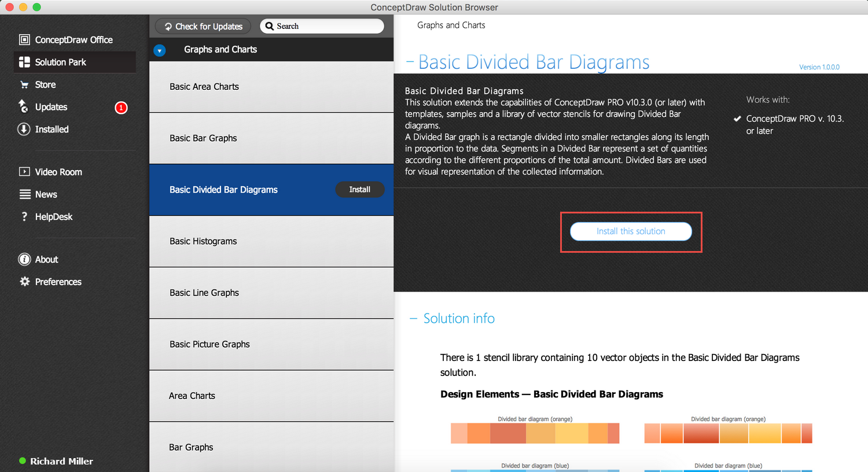Select the Basic Divided Bar Diagrams row
The height and width of the screenshot is (472, 868).
pos(271,190)
